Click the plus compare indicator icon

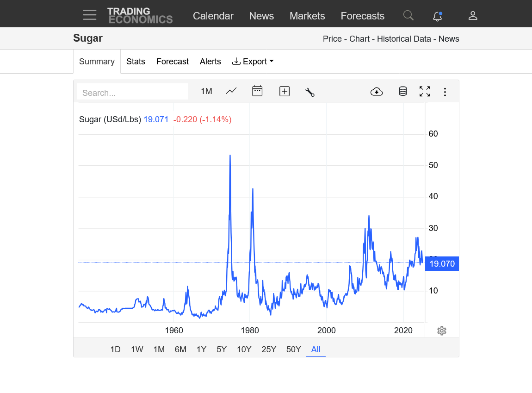pyautogui.click(x=285, y=92)
